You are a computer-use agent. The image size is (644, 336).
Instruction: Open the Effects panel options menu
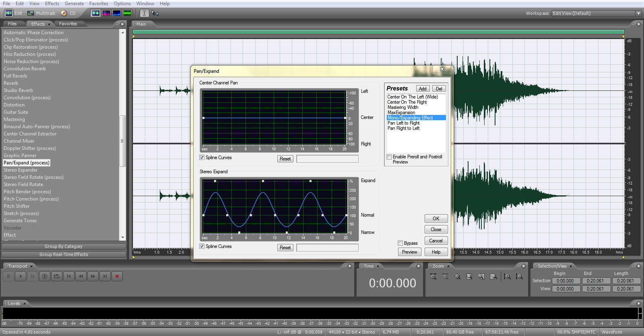click(x=122, y=24)
